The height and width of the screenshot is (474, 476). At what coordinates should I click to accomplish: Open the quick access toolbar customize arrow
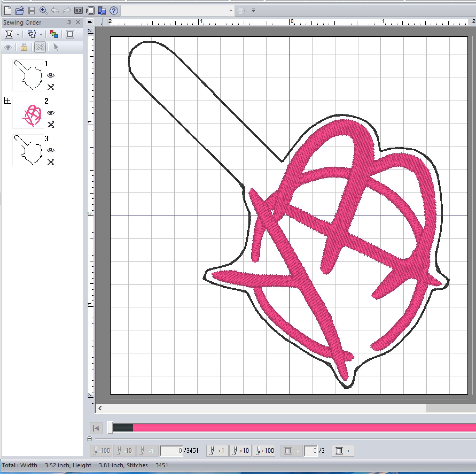253,11
